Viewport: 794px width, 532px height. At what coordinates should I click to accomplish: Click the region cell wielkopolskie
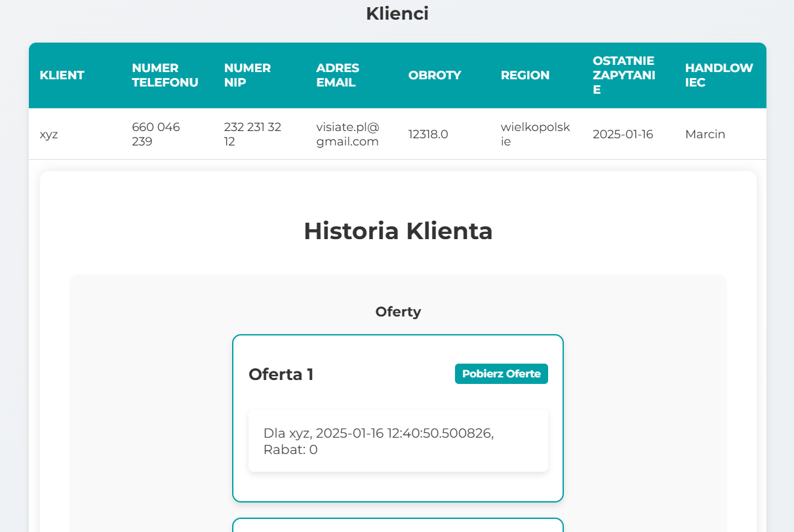536,134
